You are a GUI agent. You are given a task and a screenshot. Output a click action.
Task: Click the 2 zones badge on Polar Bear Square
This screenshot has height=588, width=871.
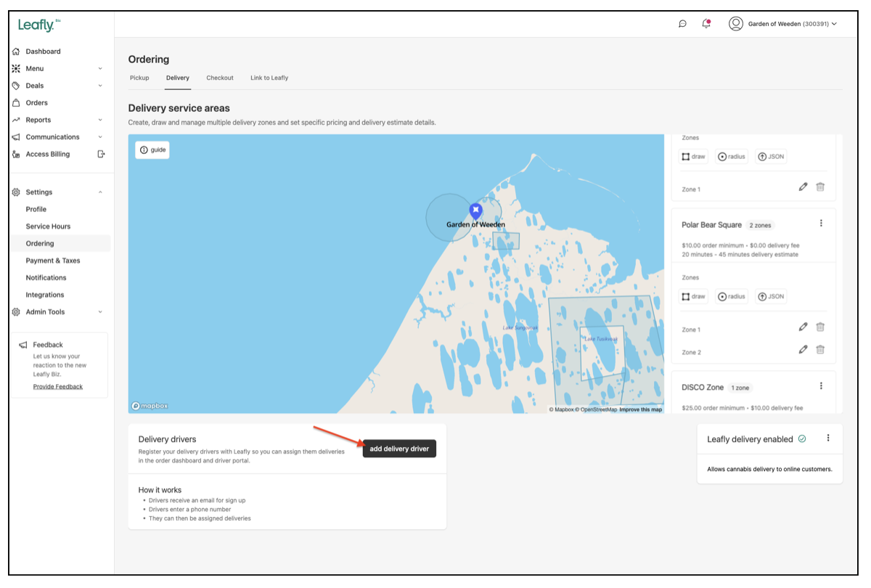pos(761,225)
